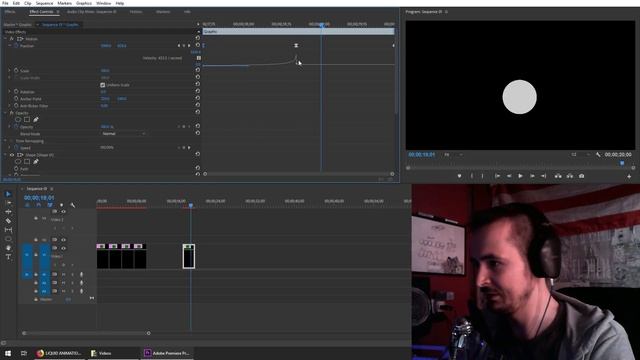This screenshot has height=360, width=640.
Task: Create ellipse mask under Shape effect
Action: [x=18, y=162]
